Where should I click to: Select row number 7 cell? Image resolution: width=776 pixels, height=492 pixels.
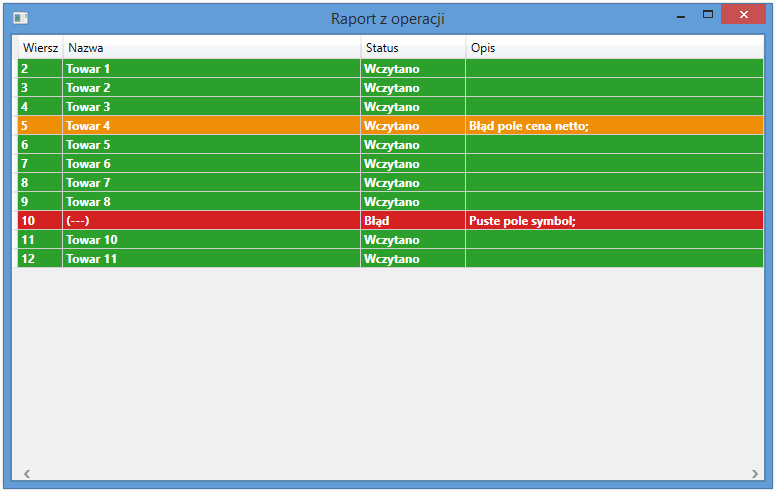(x=39, y=164)
